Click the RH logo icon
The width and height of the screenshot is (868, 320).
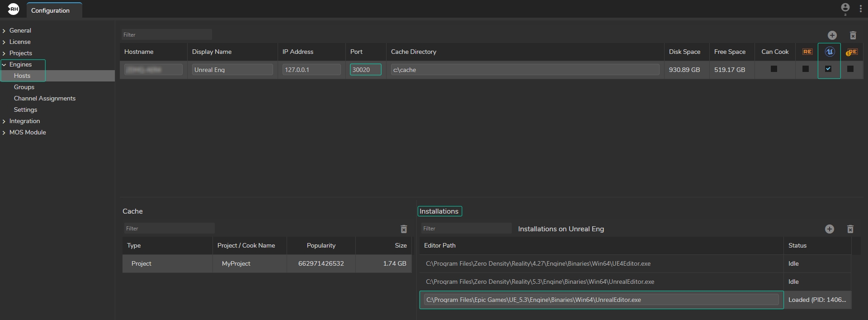coord(14,9)
